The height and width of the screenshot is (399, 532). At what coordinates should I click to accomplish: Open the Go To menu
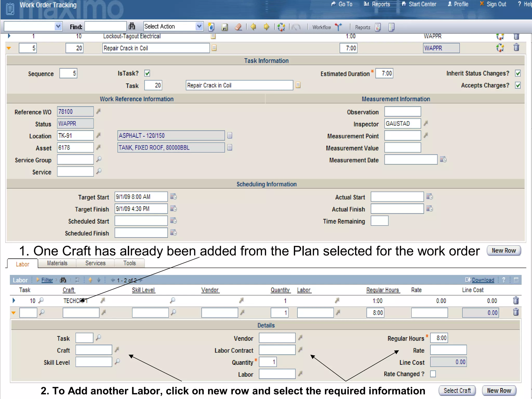(342, 4)
